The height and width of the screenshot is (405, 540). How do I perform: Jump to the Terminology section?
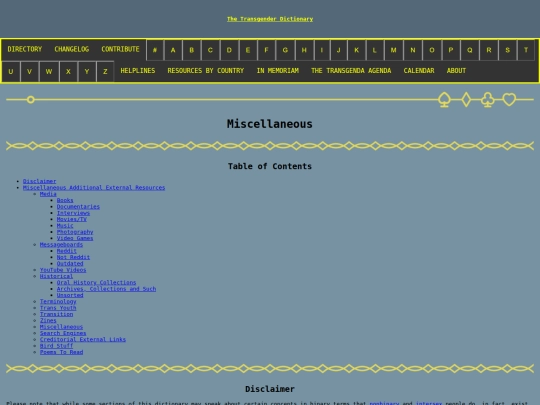pyautogui.click(x=58, y=302)
